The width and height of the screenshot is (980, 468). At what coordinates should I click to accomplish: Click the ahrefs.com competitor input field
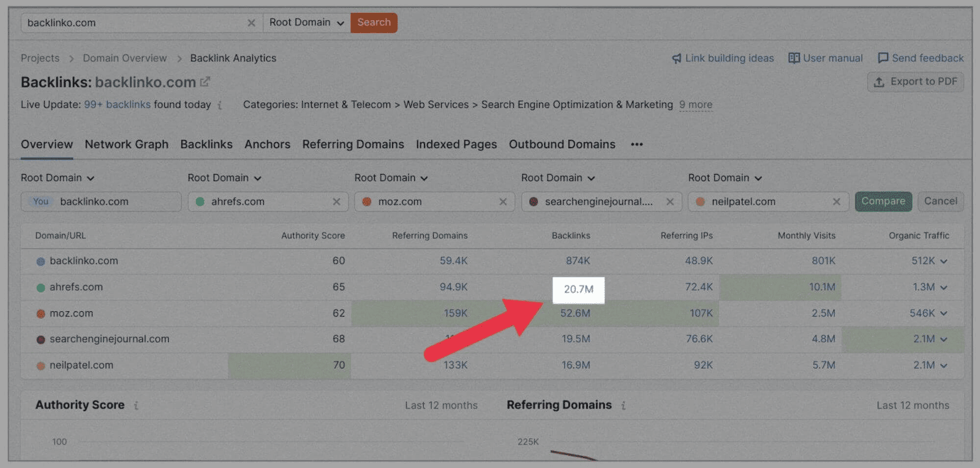click(x=268, y=202)
